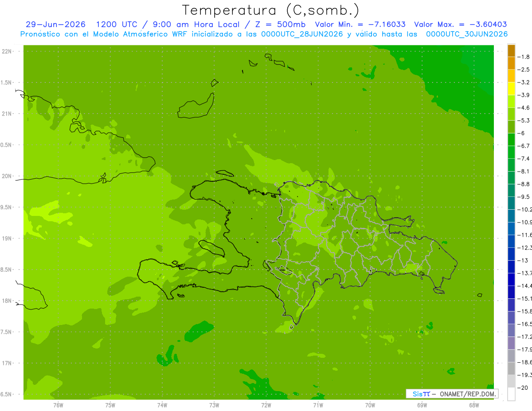Click the '74W' longitude label
This screenshot has height=411, width=532.
(x=162, y=405)
